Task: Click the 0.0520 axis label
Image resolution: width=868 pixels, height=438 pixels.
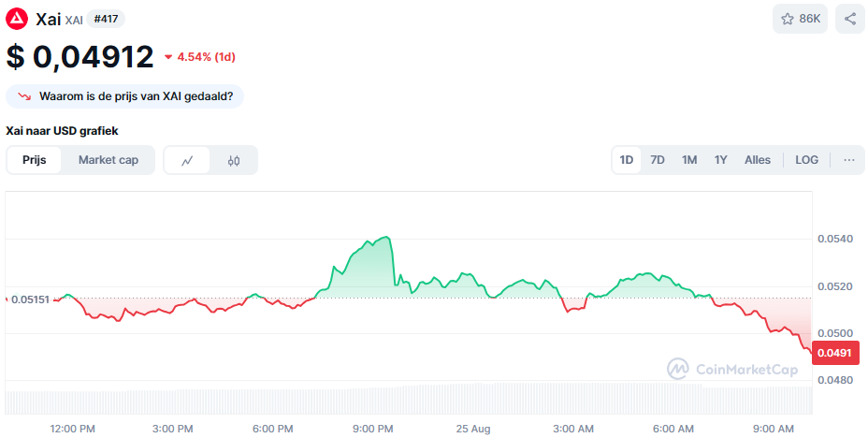Action: pyautogui.click(x=835, y=286)
